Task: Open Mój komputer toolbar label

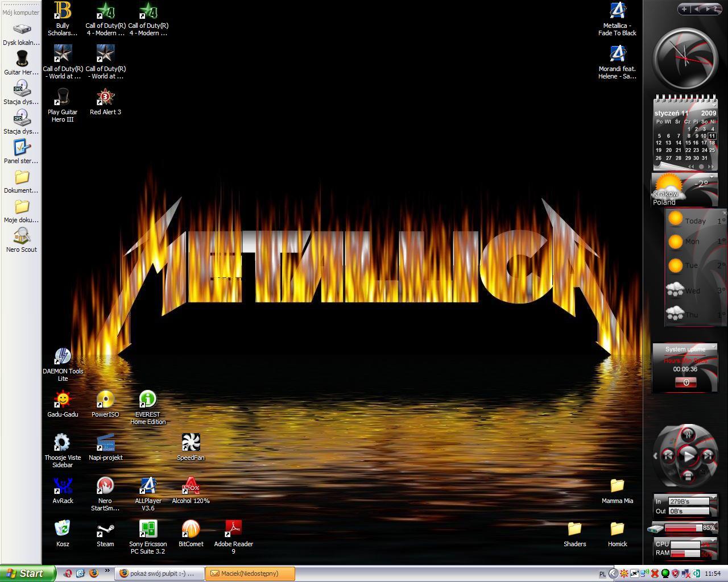Action: 21,12
